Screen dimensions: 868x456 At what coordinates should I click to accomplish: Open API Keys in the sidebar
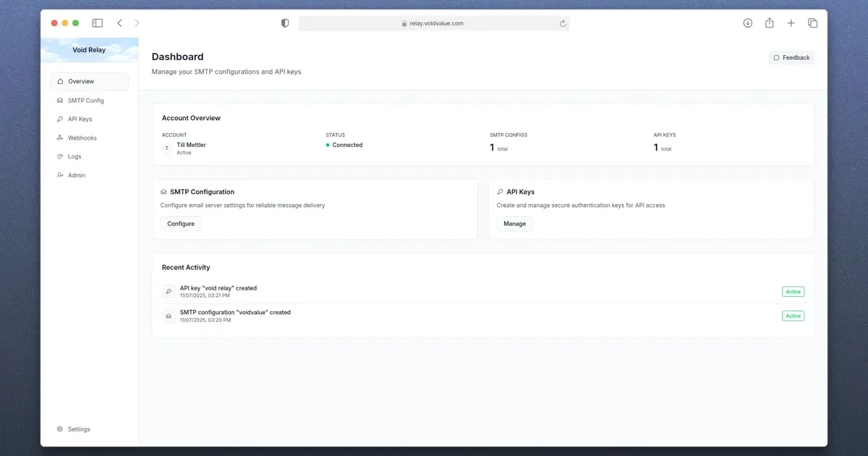point(80,119)
